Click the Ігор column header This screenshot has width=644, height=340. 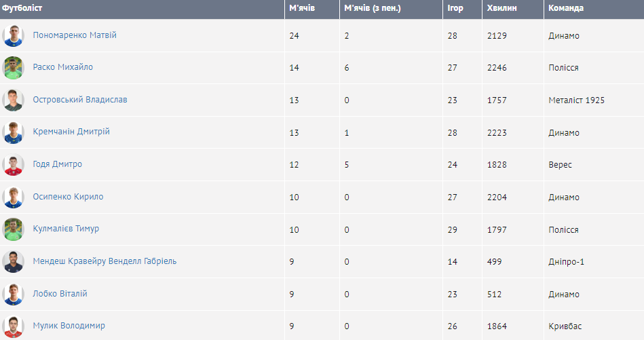tap(455, 9)
